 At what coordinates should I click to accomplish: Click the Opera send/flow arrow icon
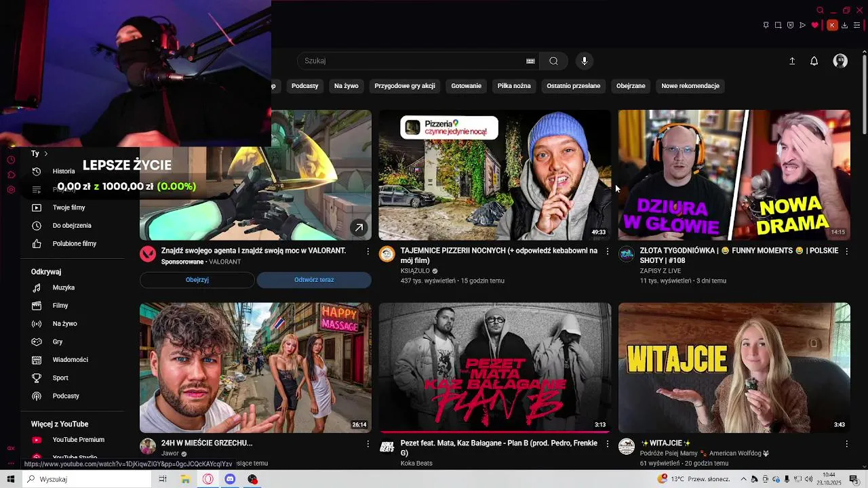(x=802, y=25)
